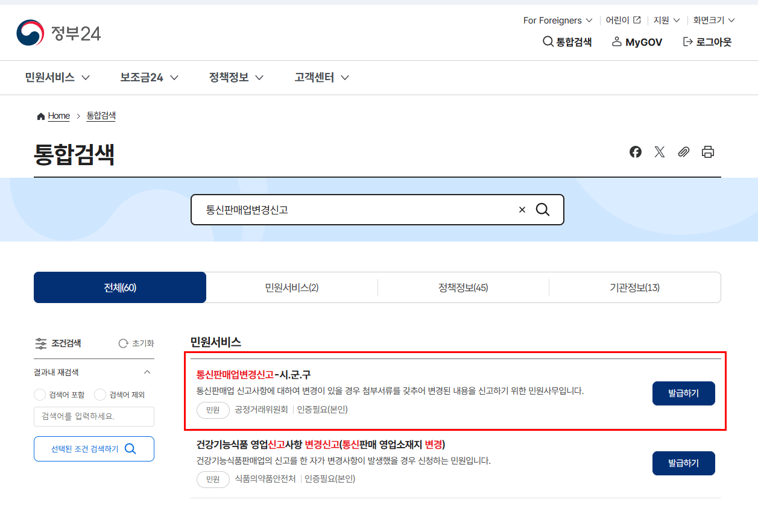
Task: Share the page via the Facebook icon
Action: [x=635, y=152]
